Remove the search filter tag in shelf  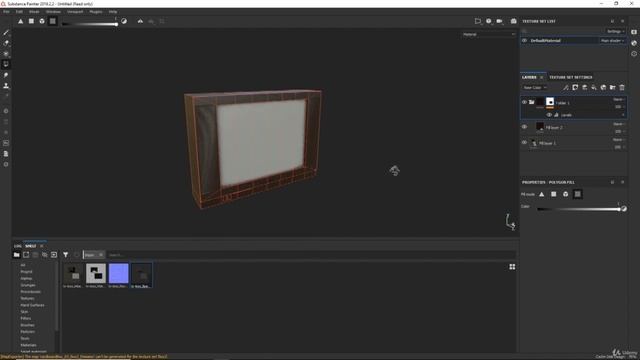point(101,255)
